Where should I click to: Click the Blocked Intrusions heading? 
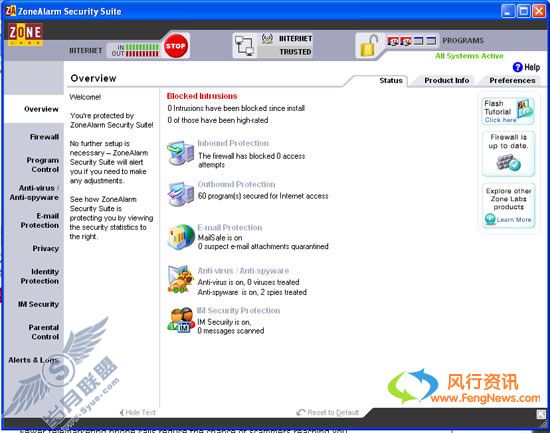click(x=202, y=96)
